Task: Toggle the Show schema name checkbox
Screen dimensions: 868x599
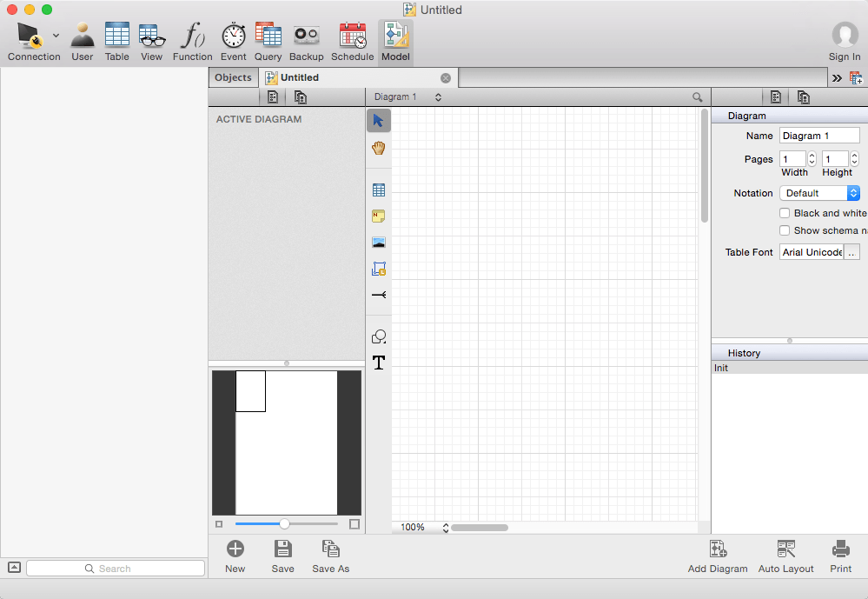Action: pos(785,230)
